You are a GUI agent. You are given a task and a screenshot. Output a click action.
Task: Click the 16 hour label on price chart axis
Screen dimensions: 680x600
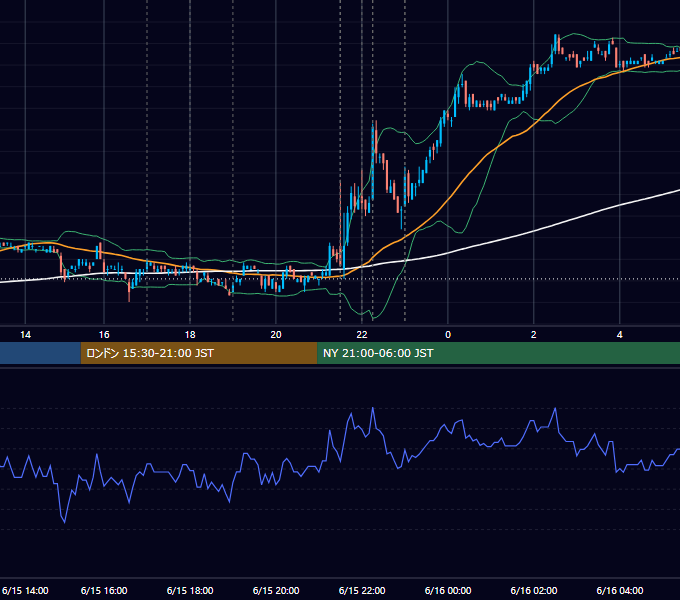pos(104,335)
